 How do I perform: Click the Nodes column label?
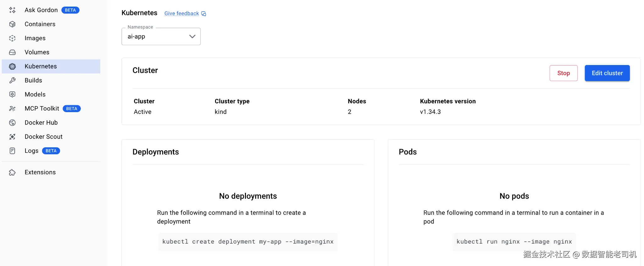tap(357, 101)
